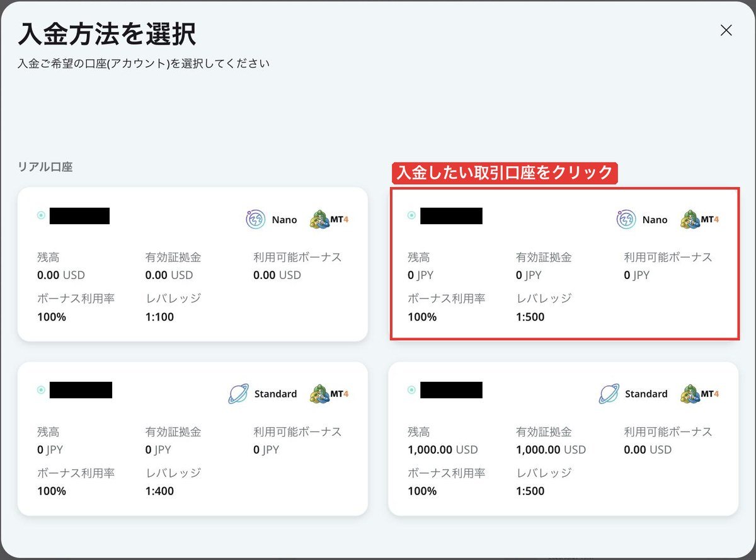Click the 0 JPY 残高 value in the Standard 1:400 card

[x=50, y=450]
